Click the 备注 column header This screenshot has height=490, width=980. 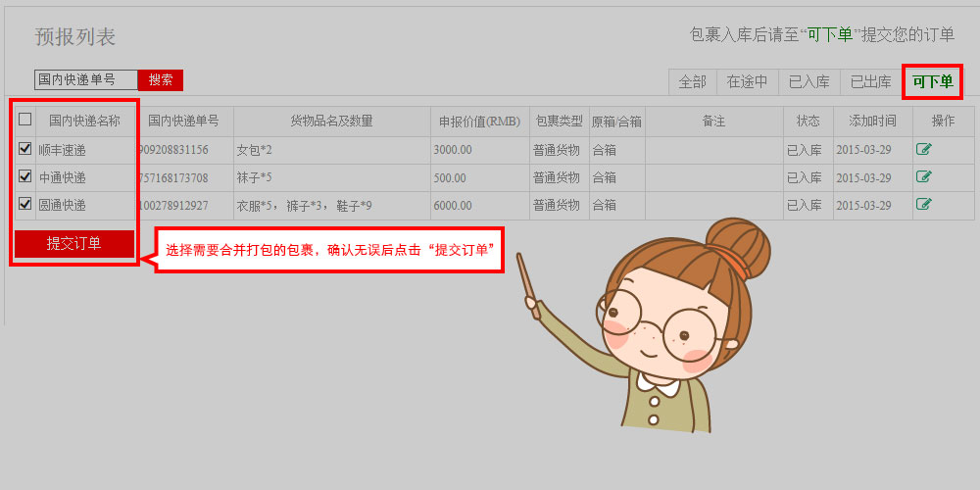(713, 122)
